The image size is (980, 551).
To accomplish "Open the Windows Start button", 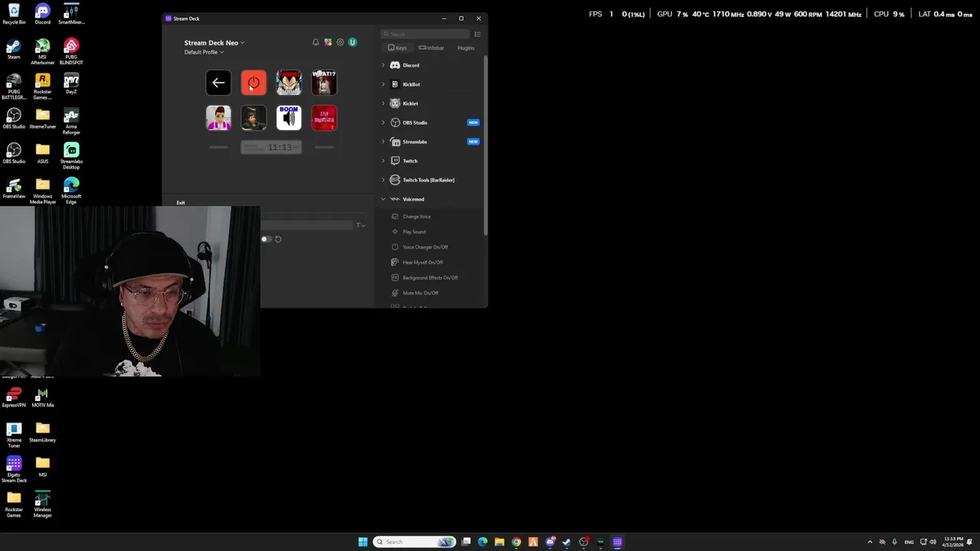I will tap(363, 542).
